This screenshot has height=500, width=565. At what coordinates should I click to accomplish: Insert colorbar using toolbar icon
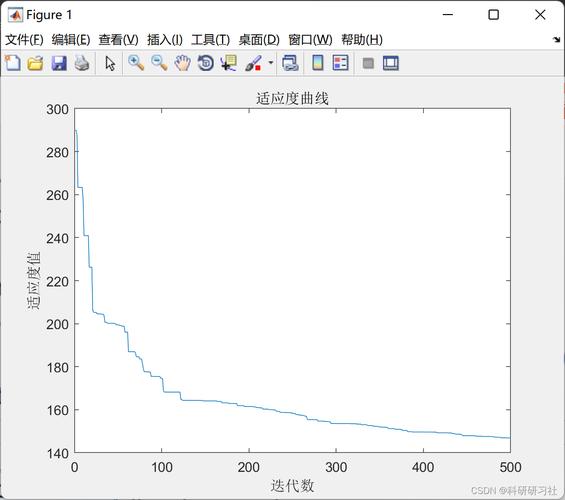point(317,63)
